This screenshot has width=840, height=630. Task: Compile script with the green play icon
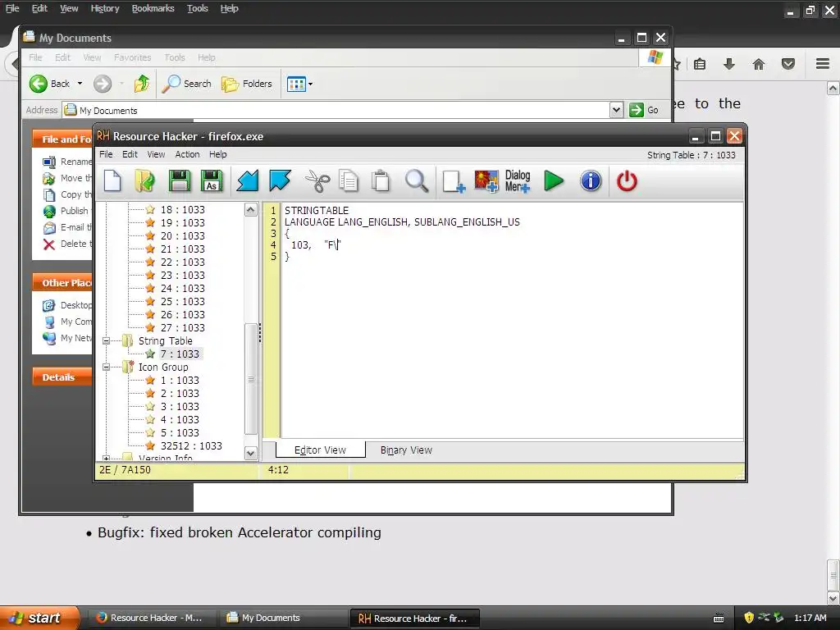tap(554, 181)
